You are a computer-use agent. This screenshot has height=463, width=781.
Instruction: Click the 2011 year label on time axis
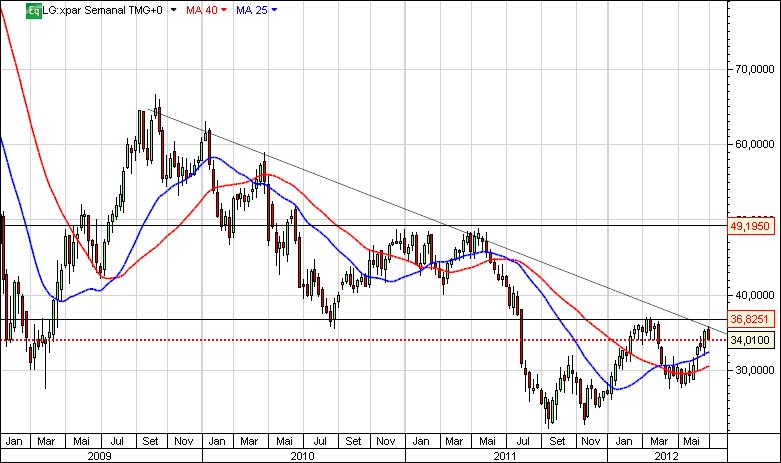pos(505,456)
